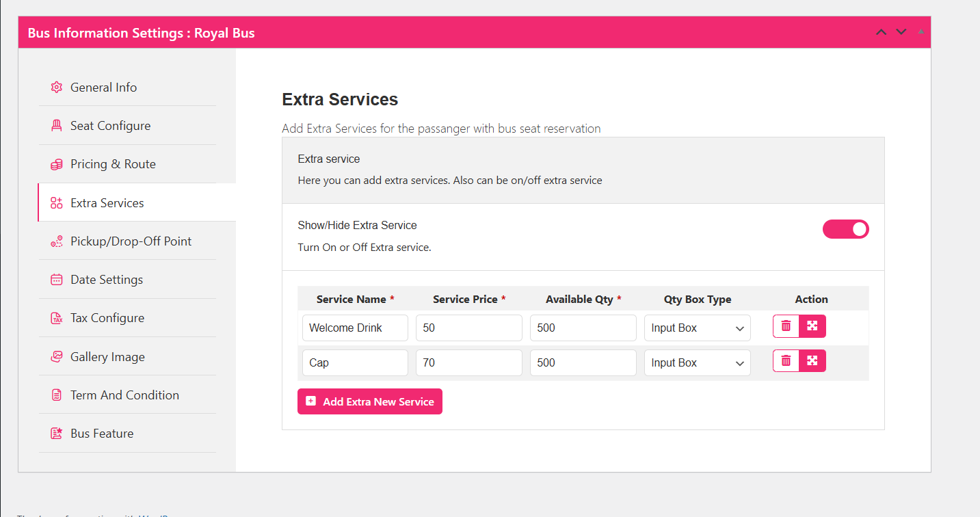980x517 pixels.
Task: Open the Term And Condition tab
Action: click(x=124, y=395)
